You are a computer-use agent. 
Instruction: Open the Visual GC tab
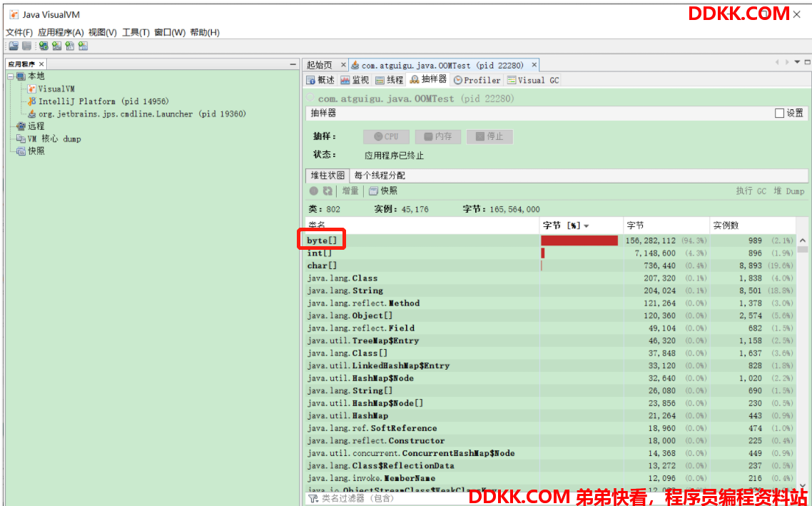click(x=533, y=80)
